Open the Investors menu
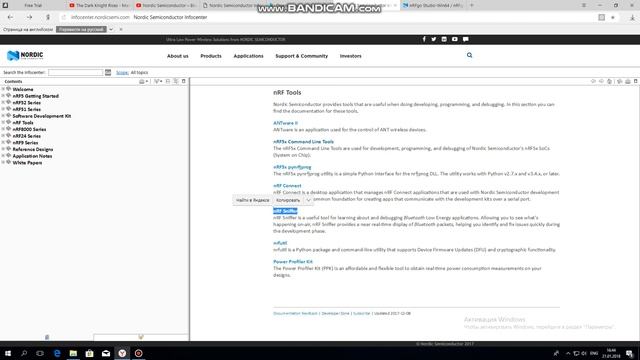The image size is (640, 360). coord(351,56)
